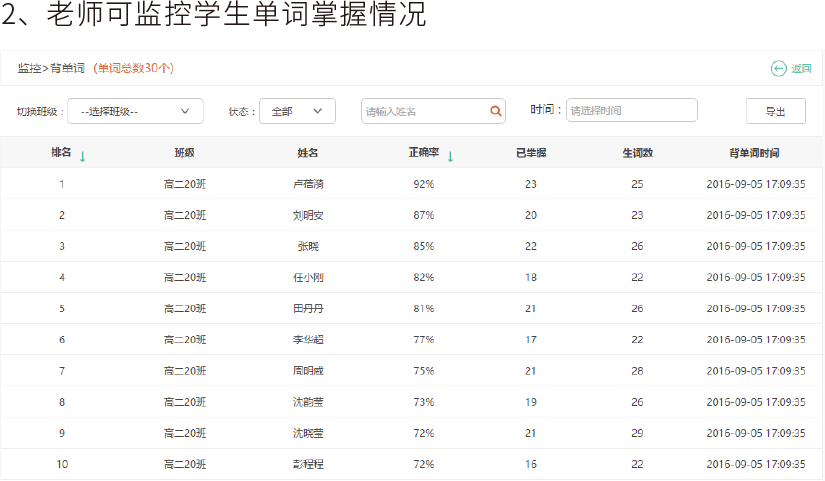The height and width of the screenshot is (481, 825).
Task: Click the green back arrow icon
Action: tap(778, 68)
